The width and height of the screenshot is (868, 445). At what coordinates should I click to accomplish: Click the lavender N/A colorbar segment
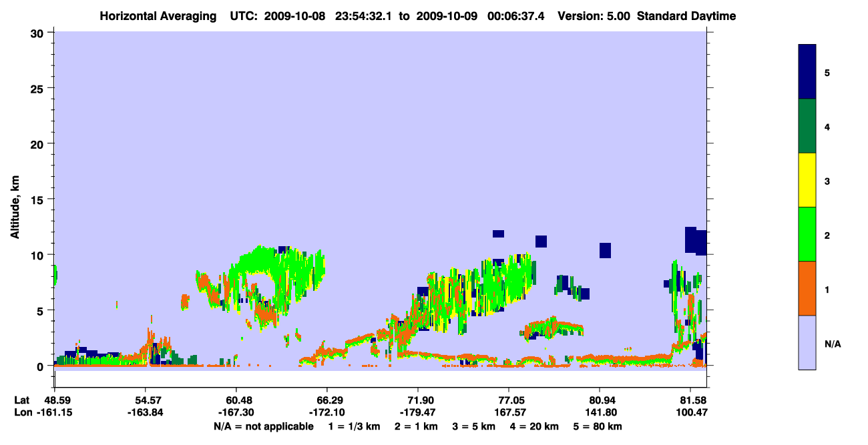(807, 342)
